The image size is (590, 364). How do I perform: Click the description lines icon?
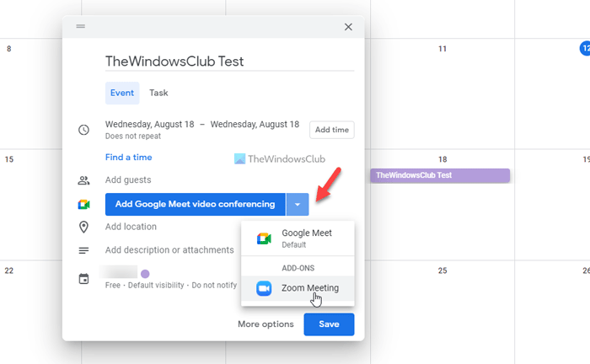click(x=83, y=250)
